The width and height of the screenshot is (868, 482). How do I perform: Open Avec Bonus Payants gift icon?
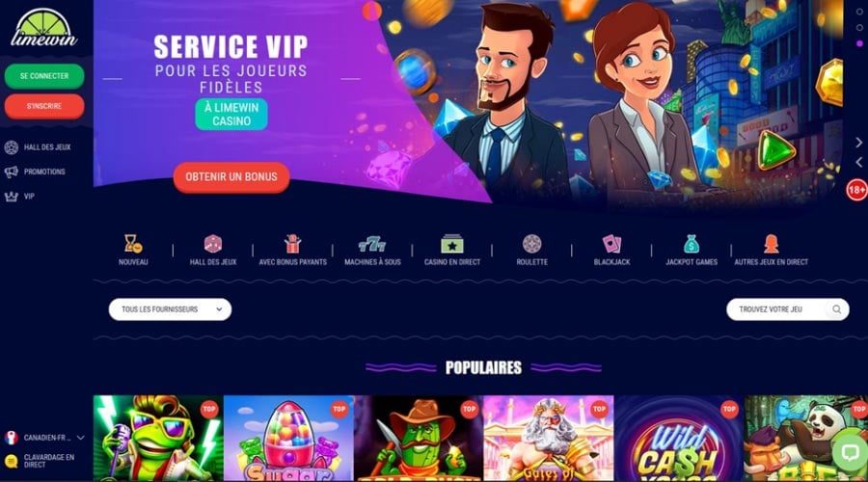(x=292, y=244)
